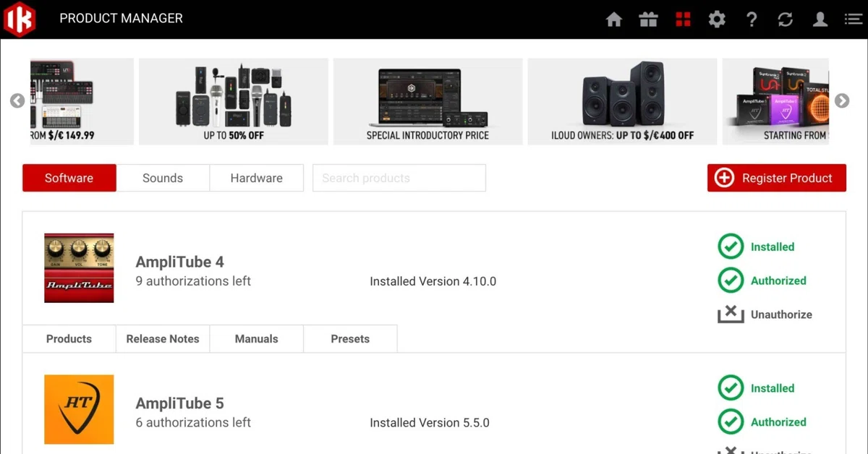Click the refresh arrows icon
Image resolution: width=868 pixels, height=454 pixels.
tap(786, 20)
